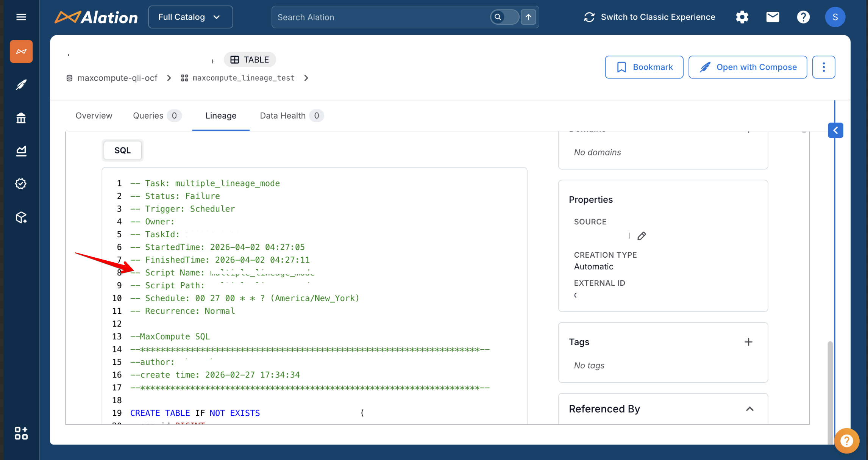868x460 pixels.
Task: Collapse the Referenced By section
Action: point(749,409)
